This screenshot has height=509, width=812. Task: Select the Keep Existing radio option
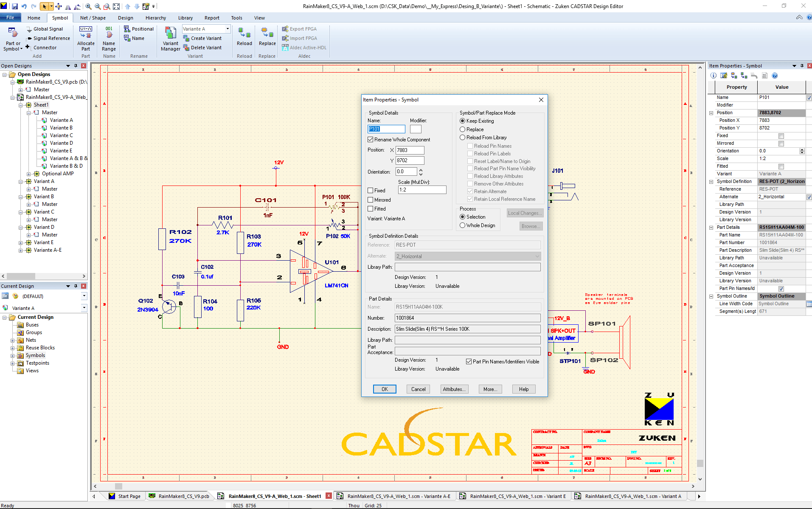[x=463, y=121]
